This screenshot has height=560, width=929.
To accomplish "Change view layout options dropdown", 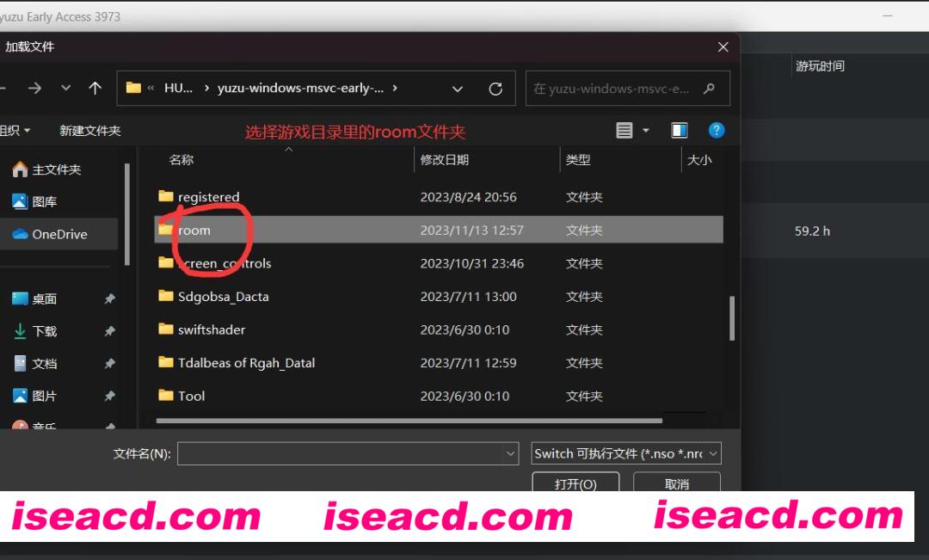I will (647, 131).
